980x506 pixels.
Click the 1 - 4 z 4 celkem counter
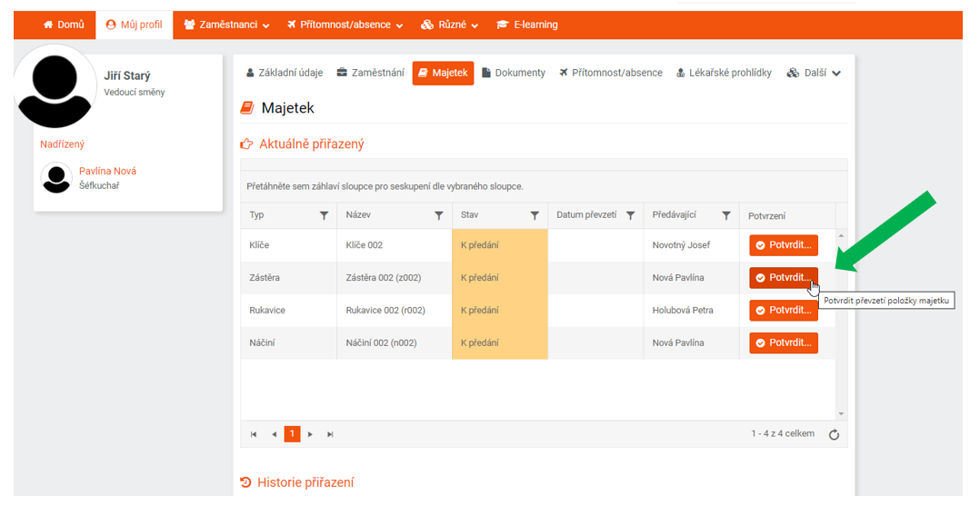[783, 433]
